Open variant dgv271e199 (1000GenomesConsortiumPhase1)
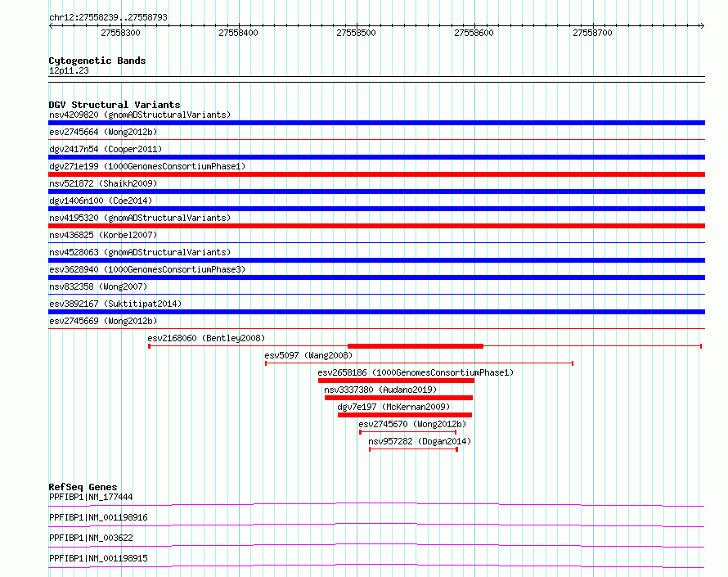 tap(147, 166)
